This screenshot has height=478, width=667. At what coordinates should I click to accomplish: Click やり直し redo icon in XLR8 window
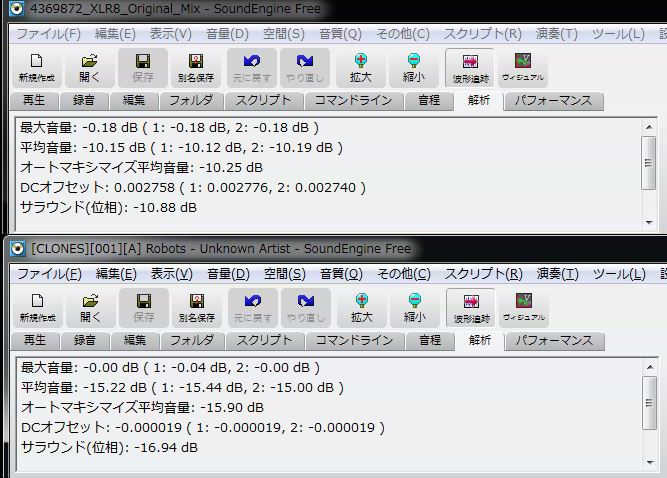click(305, 68)
